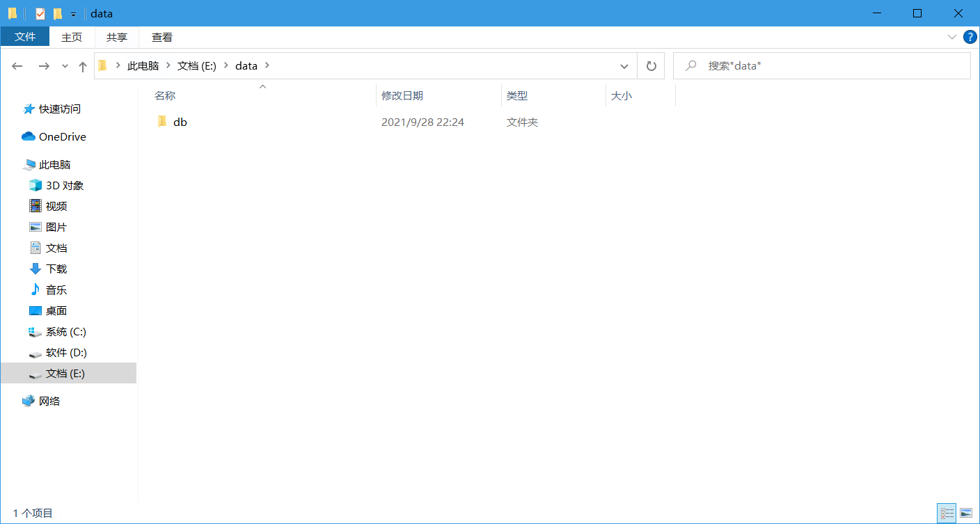Switch to details view in status bar

tap(947, 514)
